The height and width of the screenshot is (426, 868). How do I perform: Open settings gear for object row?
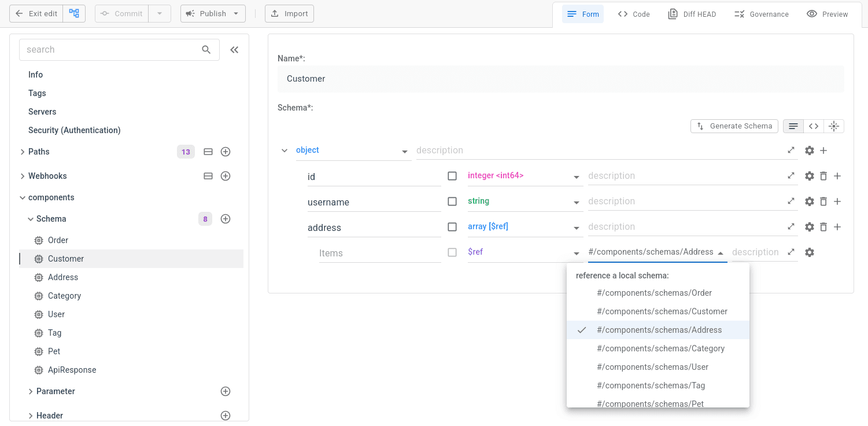[x=810, y=150]
